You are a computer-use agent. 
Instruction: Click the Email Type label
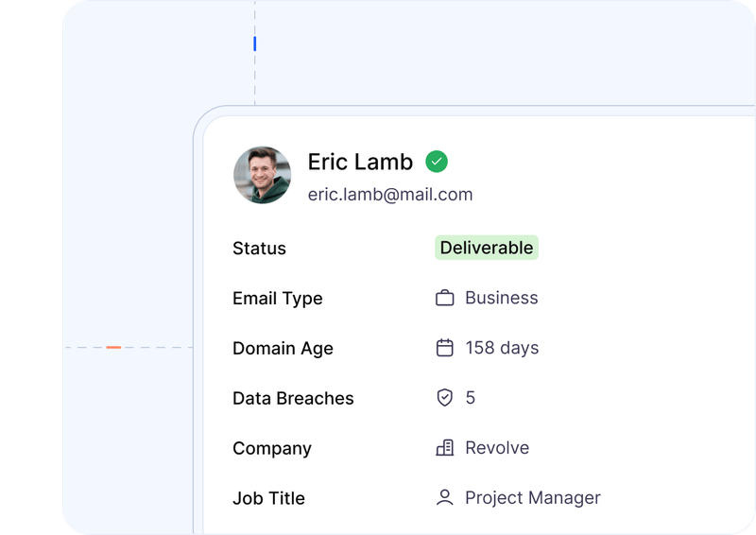[x=277, y=299]
